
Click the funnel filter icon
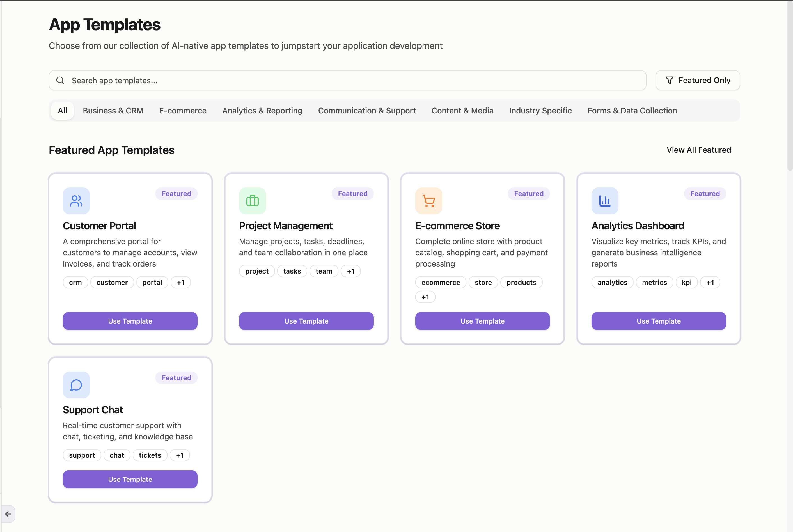(x=669, y=81)
